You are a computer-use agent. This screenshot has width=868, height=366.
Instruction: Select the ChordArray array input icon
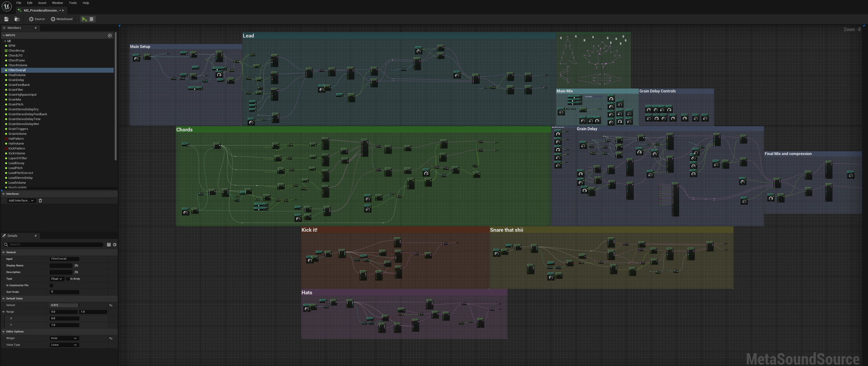pos(6,51)
